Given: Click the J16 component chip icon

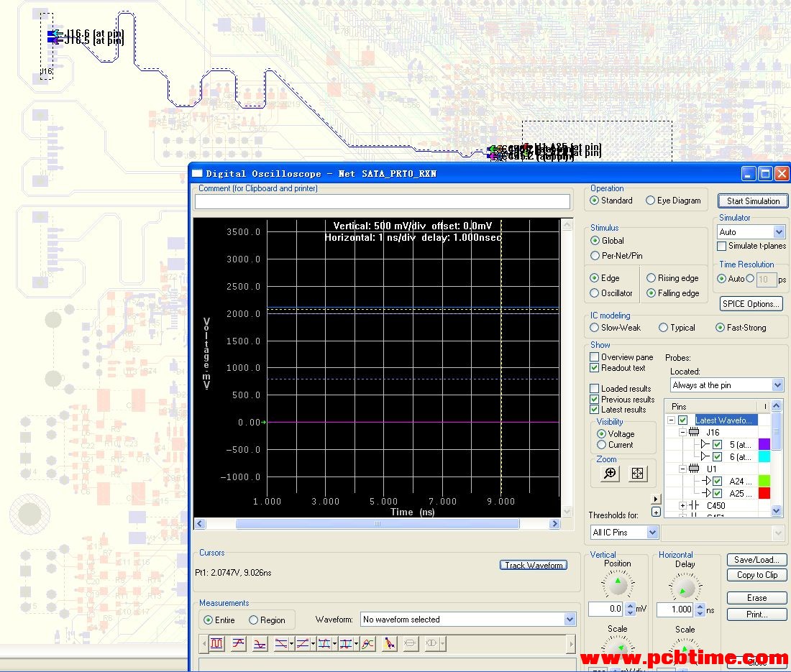Looking at the screenshot, I should (694, 432).
